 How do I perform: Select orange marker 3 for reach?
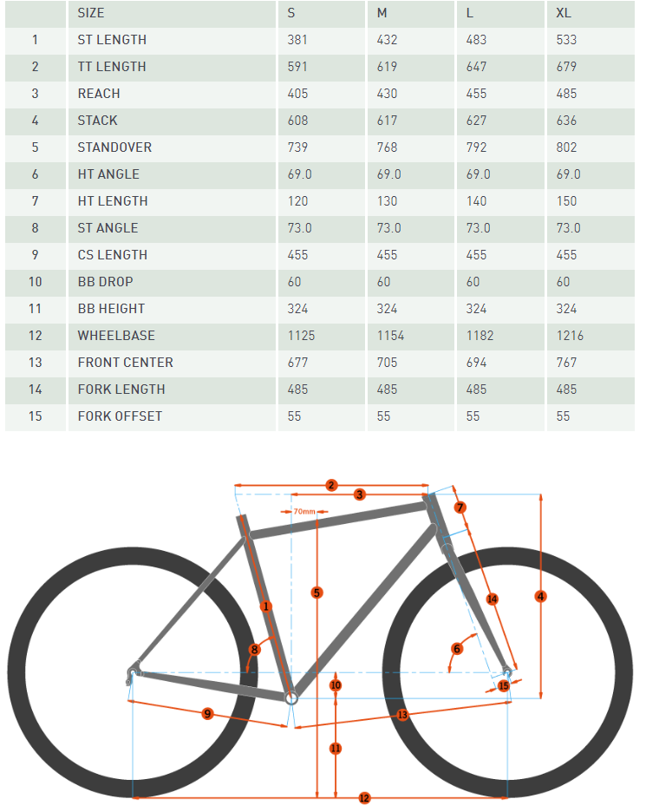(360, 494)
